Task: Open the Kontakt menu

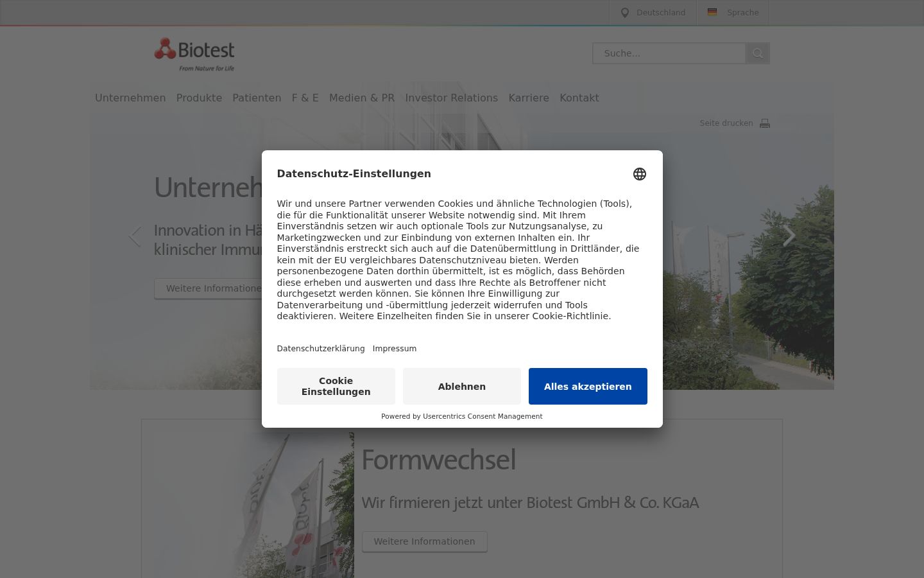Action: (579, 98)
